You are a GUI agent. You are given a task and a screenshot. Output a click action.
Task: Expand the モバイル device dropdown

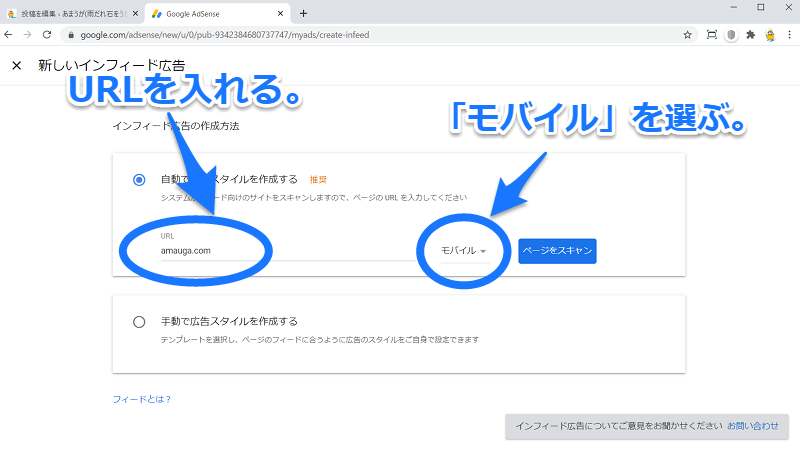click(x=463, y=251)
